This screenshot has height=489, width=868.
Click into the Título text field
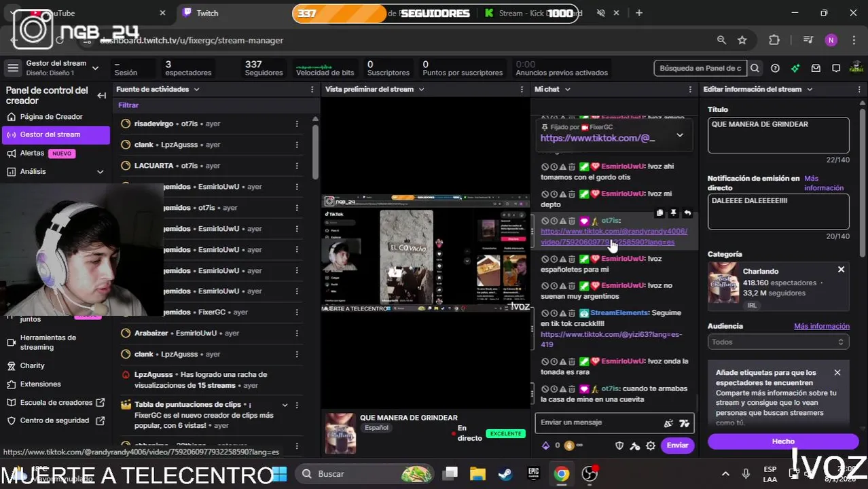tap(778, 135)
